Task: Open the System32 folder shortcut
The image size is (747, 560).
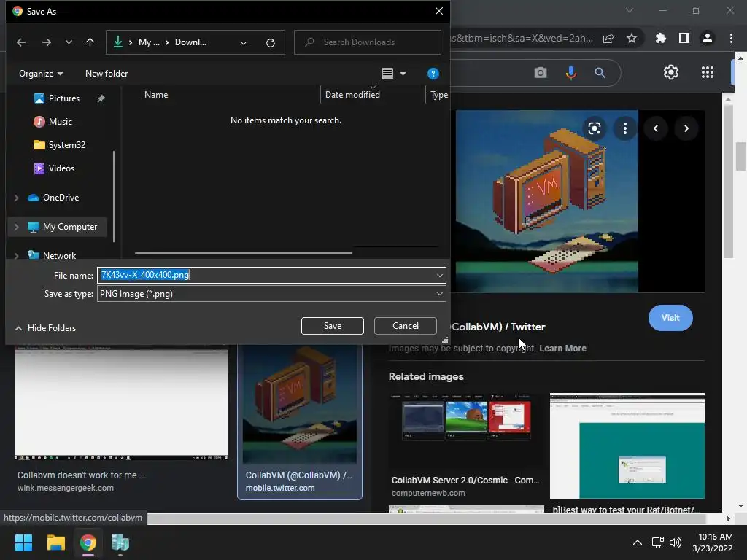Action: click(66, 145)
